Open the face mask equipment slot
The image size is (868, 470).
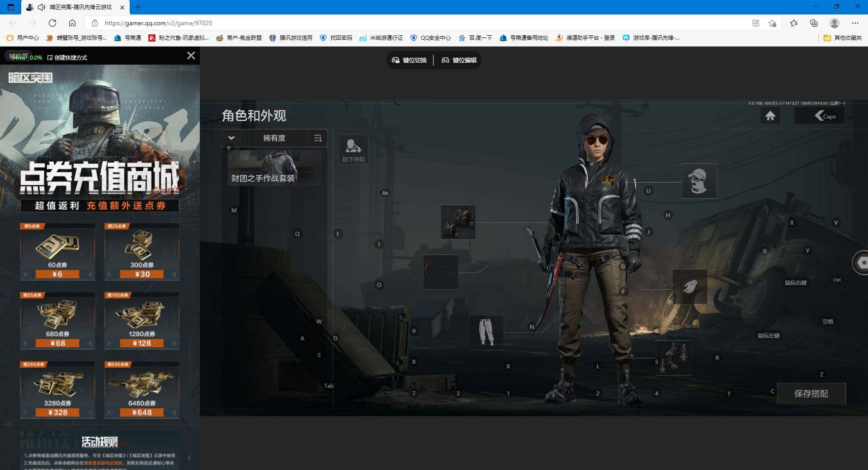(699, 181)
